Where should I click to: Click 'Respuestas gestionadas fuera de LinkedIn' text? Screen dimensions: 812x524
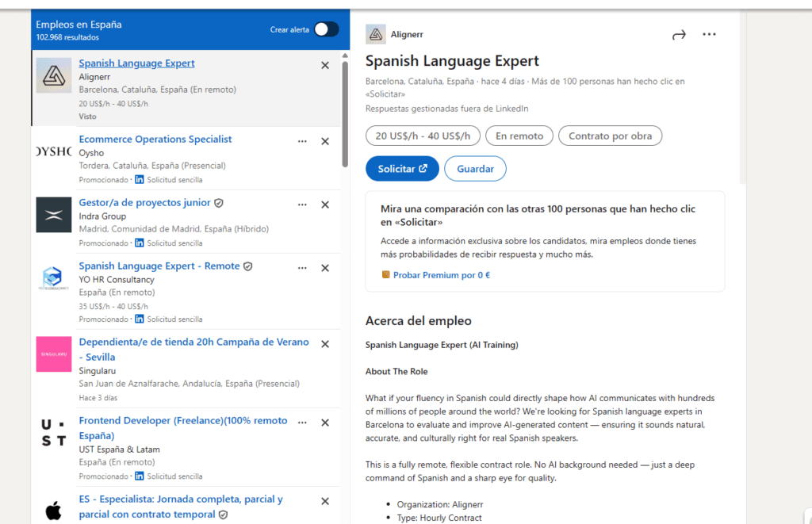click(x=447, y=109)
